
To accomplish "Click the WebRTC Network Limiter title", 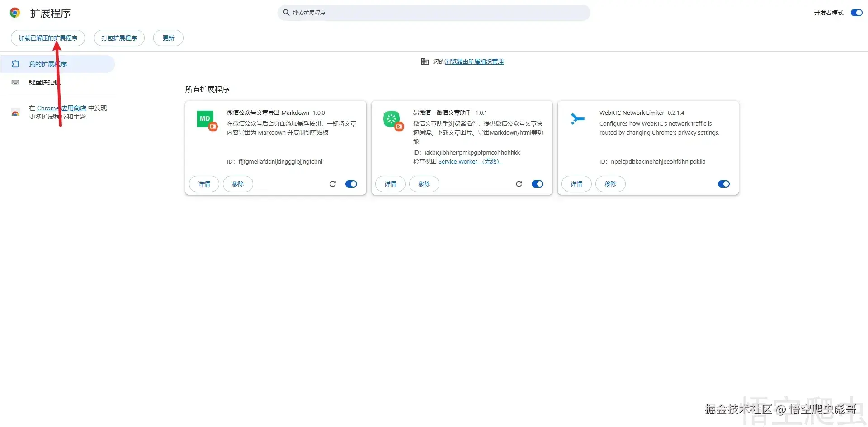I will pyautogui.click(x=632, y=113).
